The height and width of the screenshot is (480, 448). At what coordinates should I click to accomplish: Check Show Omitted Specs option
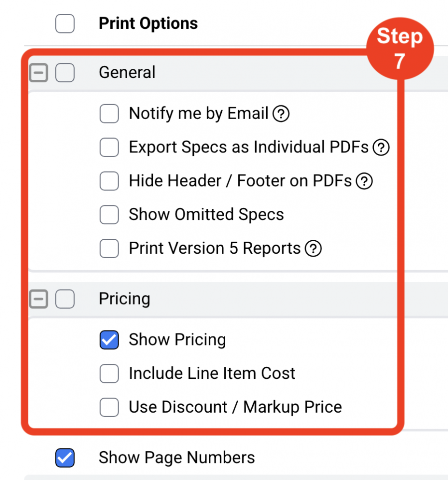109,215
